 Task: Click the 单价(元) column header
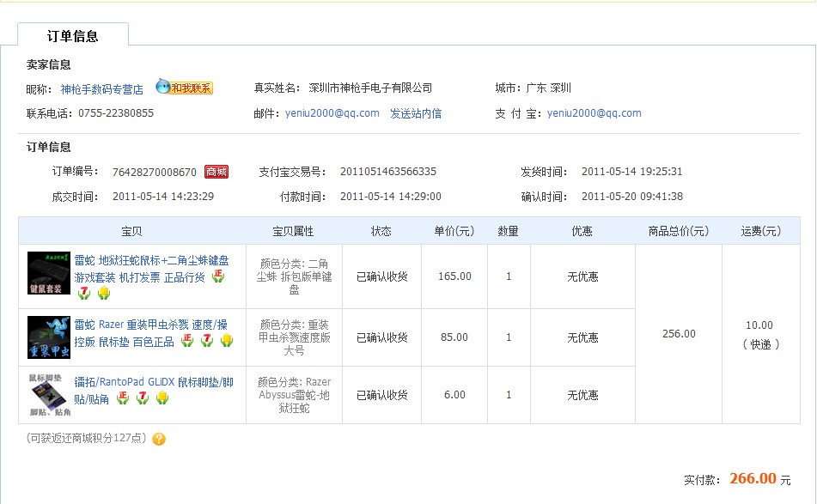(x=454, y=231)
